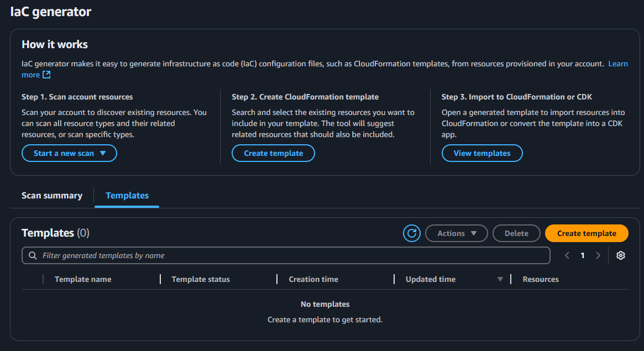Expand the Start a new scan dropdown
The width and height of the screenshot is (644, 351).
pos(69,153)
